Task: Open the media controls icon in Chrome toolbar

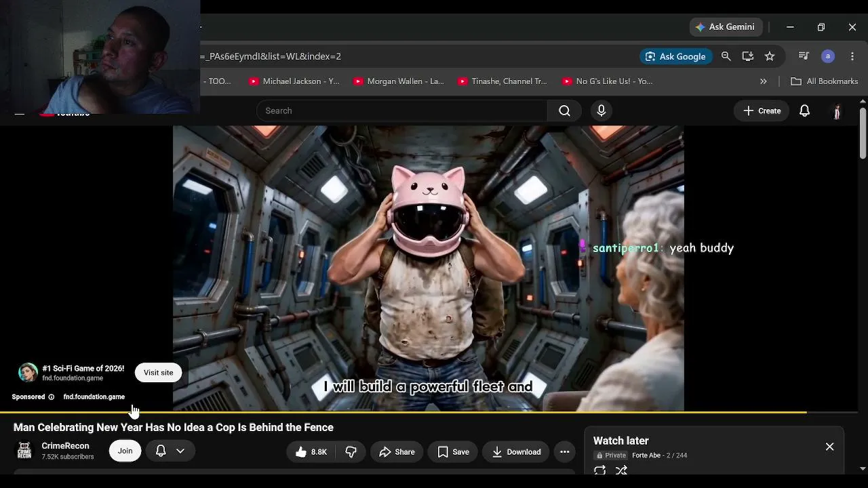Action: [804, 56]
